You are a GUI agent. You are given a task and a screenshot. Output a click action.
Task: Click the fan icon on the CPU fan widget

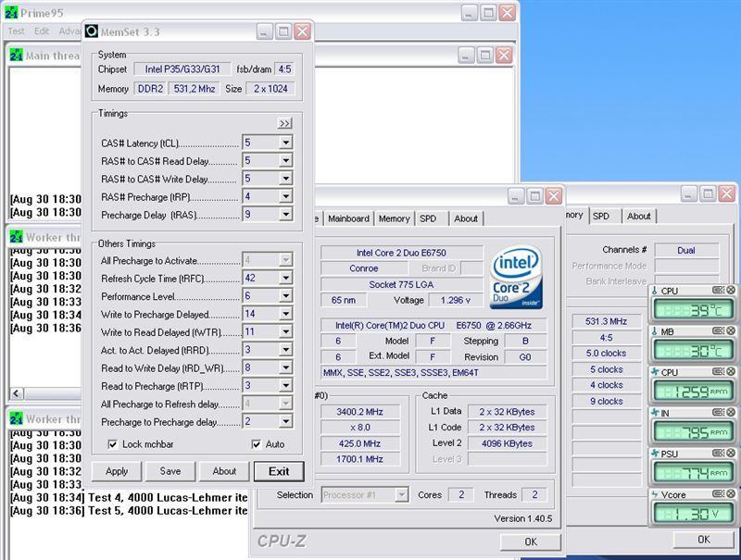(x=655, y=372)
